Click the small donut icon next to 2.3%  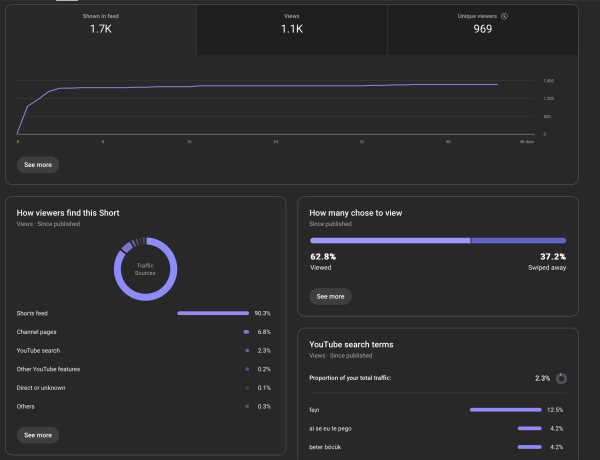tap(561, 378)
